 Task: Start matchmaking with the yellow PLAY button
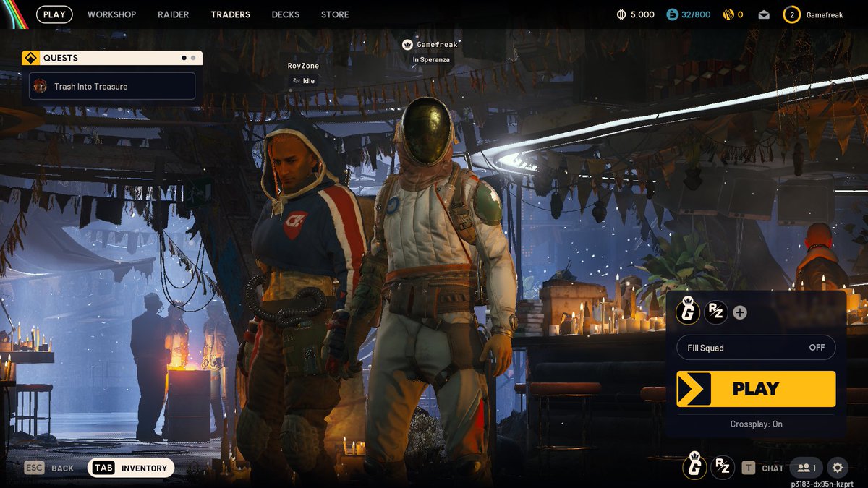(756, 389)
